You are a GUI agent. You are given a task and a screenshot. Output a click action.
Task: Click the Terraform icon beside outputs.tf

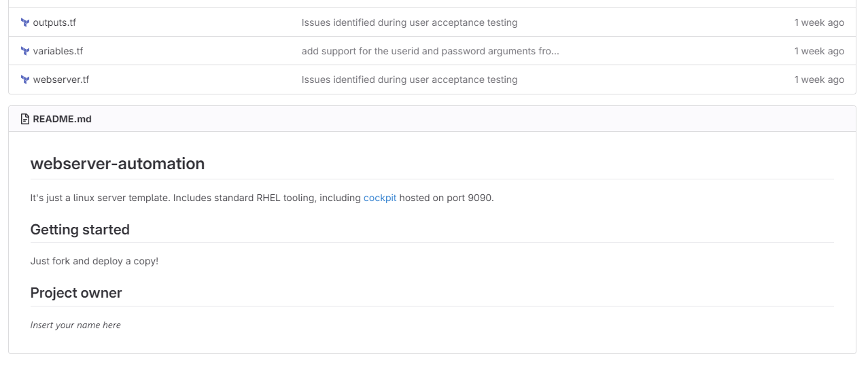click(25, 22)
